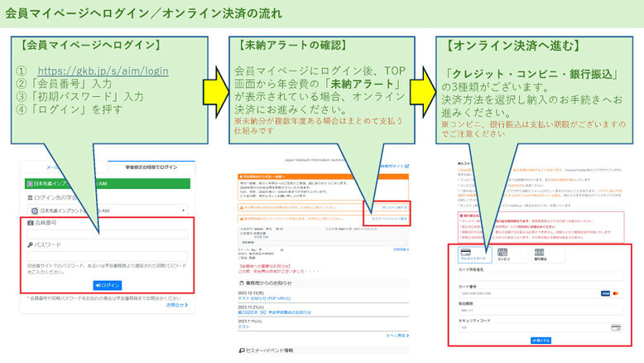644x363 pixels.
Task: Focus the 会員番号 input field
Action: point(108,234)
